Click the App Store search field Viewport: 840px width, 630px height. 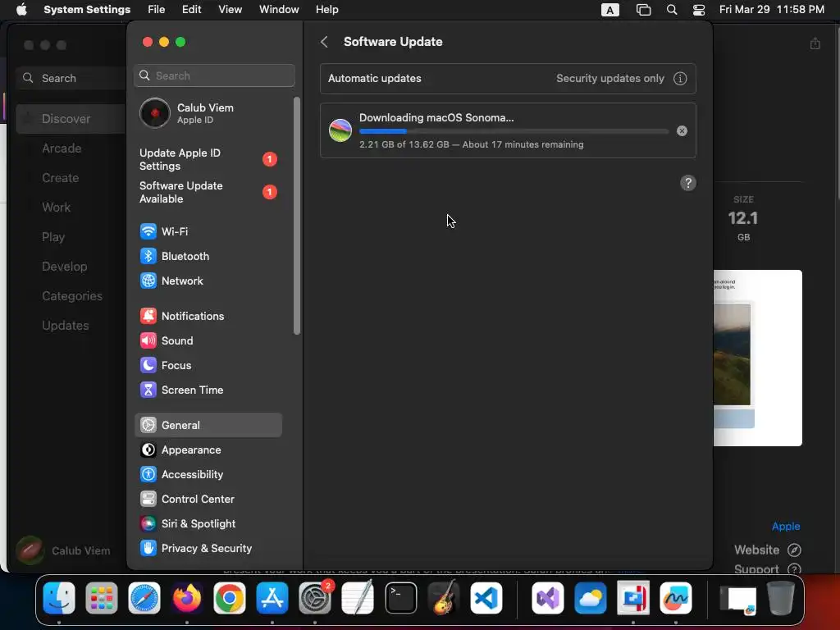coord(71,78)
